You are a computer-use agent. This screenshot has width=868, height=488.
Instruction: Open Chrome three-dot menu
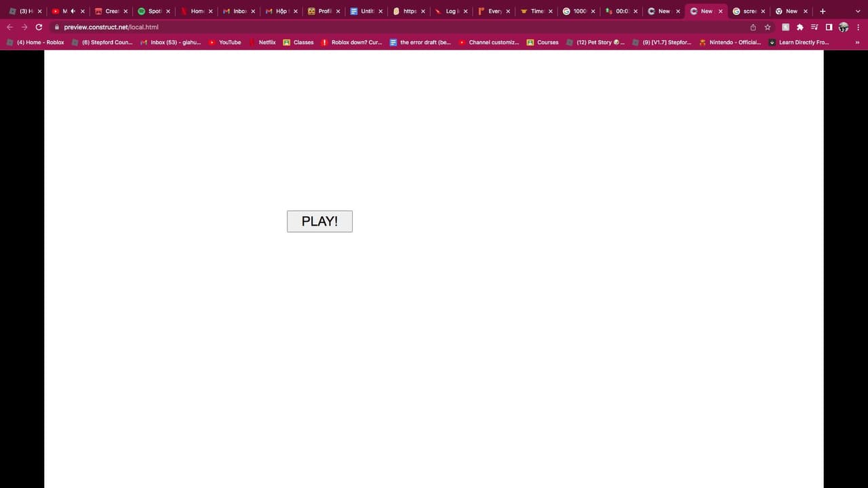coord(859,27)
